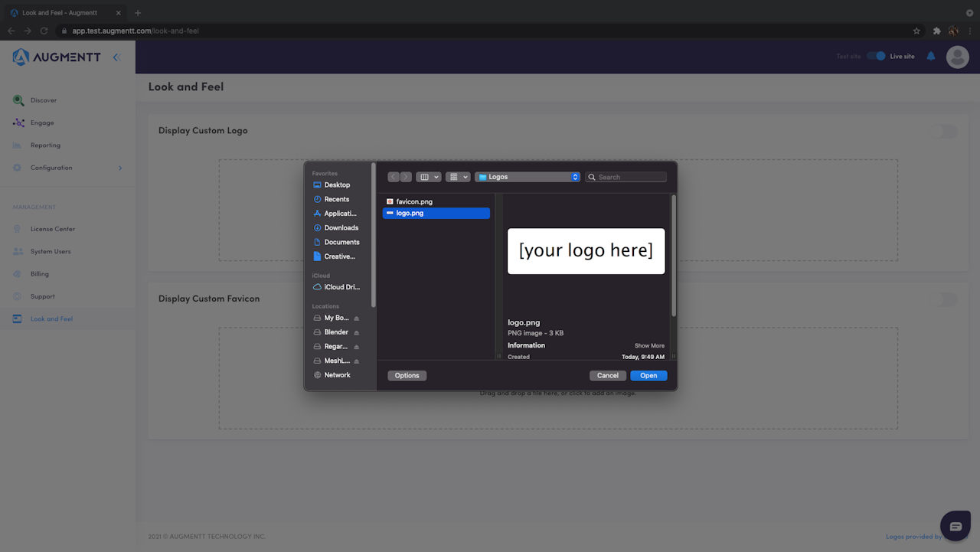Bookmark this page with the star icon

pos(916,31)
